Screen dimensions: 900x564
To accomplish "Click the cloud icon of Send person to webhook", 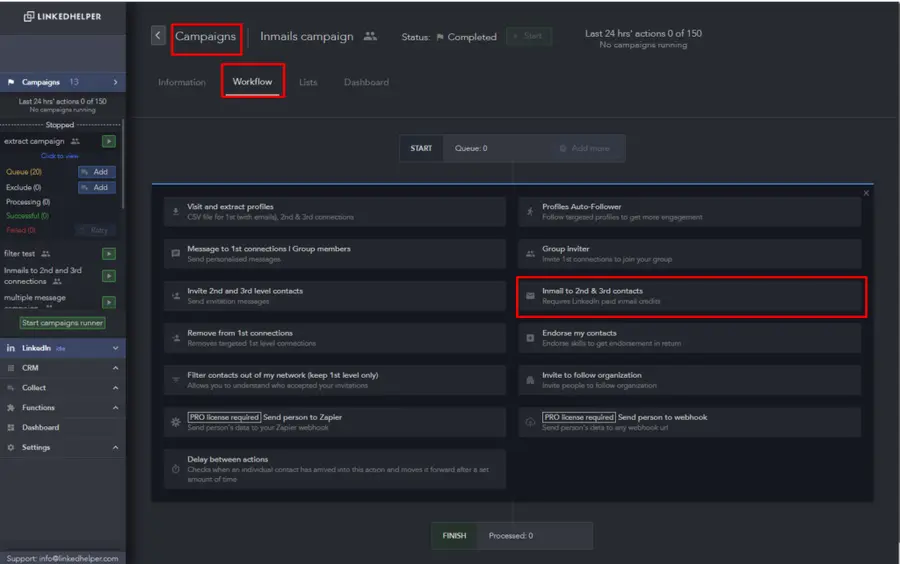I will 530,422.
